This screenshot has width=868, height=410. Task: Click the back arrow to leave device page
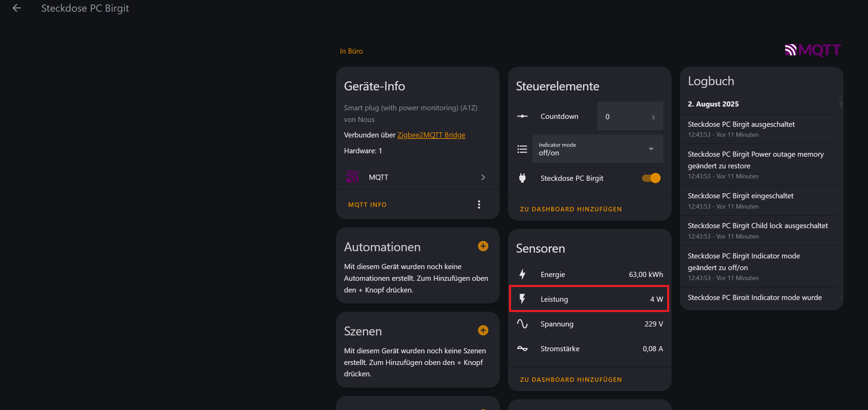click(x=16, y=8)
